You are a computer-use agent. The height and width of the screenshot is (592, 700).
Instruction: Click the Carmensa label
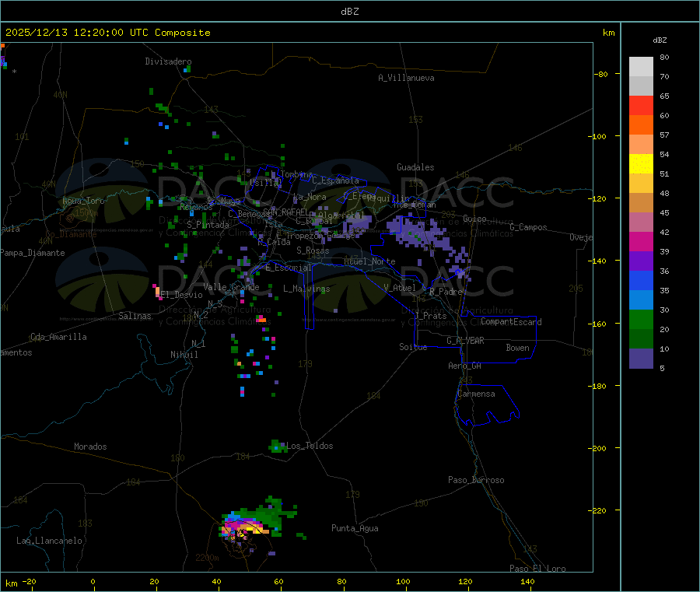[476, 394]
